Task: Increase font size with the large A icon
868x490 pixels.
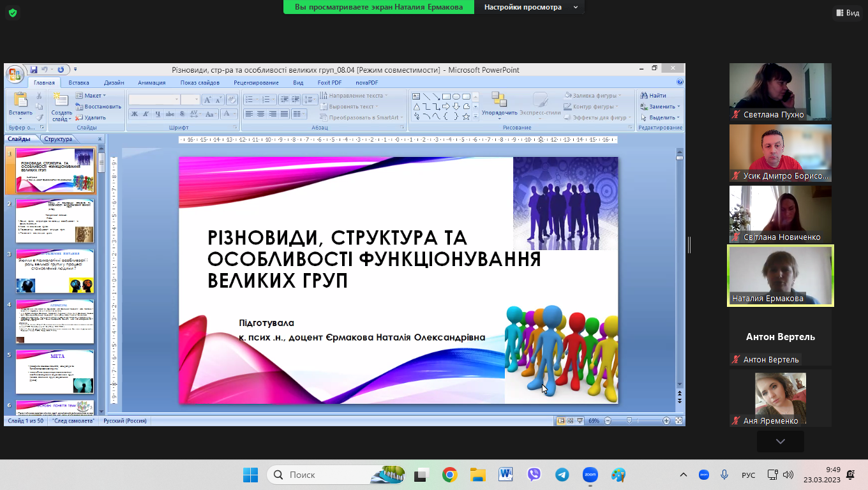Action: pos(207,100)
